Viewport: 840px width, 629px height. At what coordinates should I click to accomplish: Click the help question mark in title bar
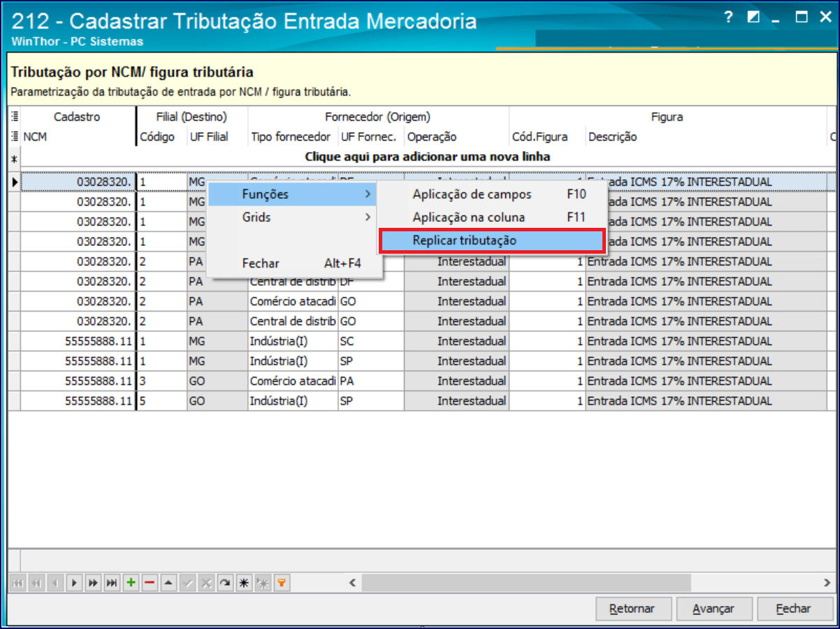[729, 17]
